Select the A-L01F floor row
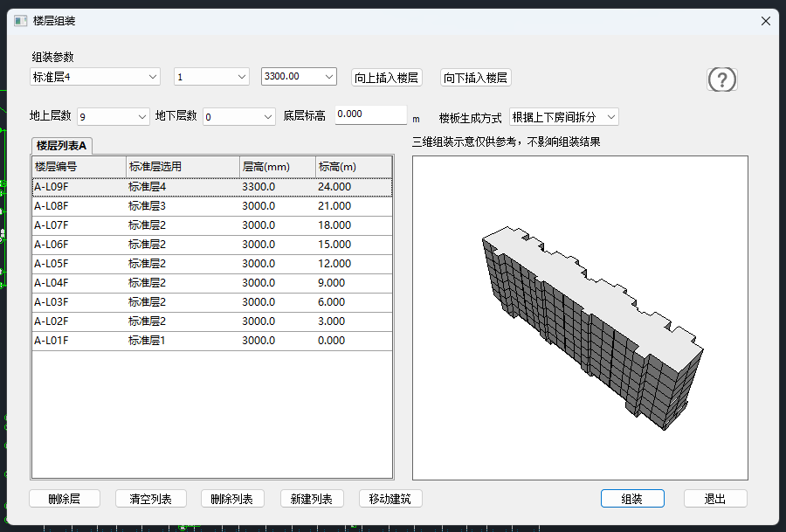 (211, 341)
